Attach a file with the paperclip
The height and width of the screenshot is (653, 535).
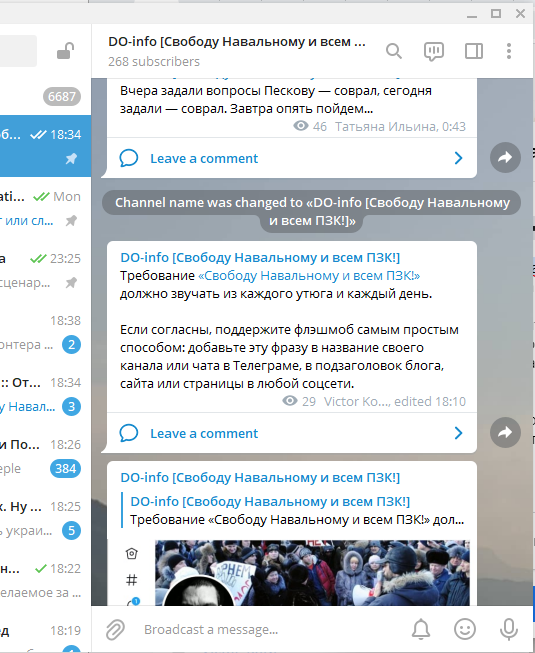click(115, 629)
